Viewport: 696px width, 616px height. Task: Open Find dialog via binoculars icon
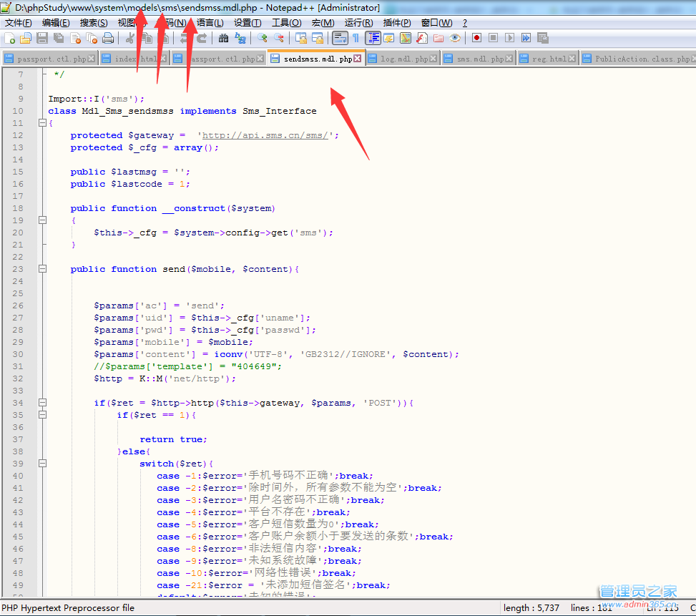224,38
